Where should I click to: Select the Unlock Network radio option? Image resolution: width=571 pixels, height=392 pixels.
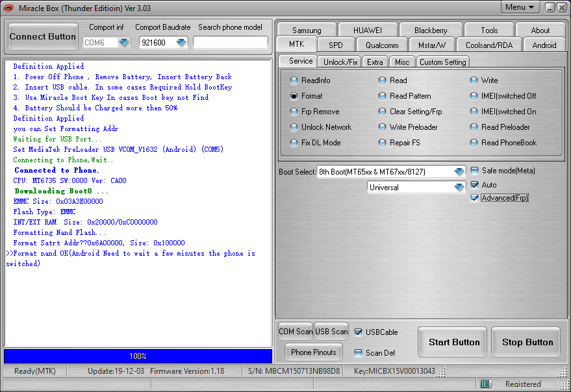point(294,127)
